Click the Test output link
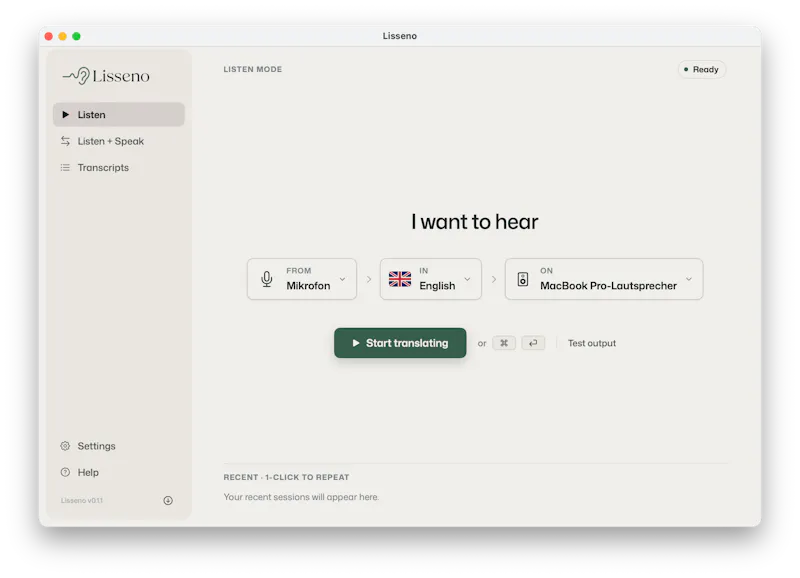Viewport: 800px width, 578px height. tap(592, 343)
